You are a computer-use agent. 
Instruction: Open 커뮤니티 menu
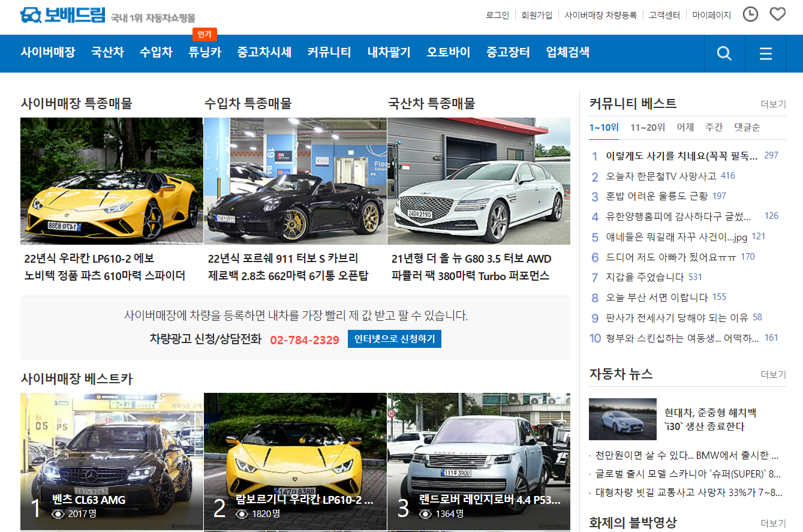(x=329, y=52)
